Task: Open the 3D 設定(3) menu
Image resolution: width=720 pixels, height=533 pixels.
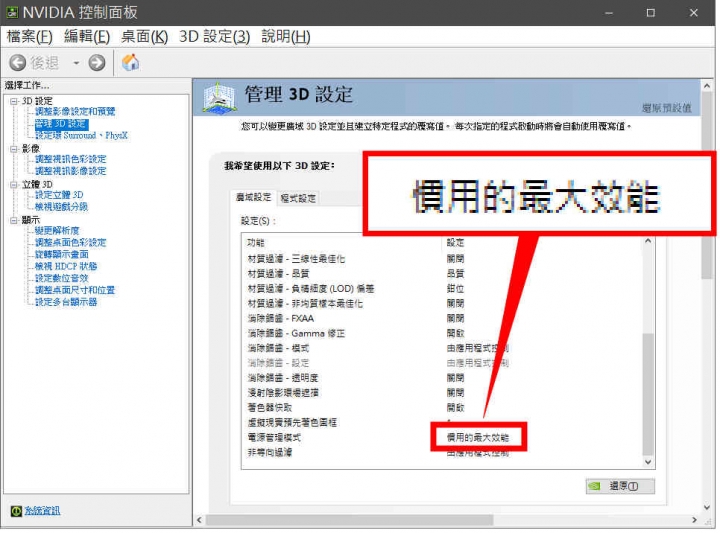Action: point(214,36)
